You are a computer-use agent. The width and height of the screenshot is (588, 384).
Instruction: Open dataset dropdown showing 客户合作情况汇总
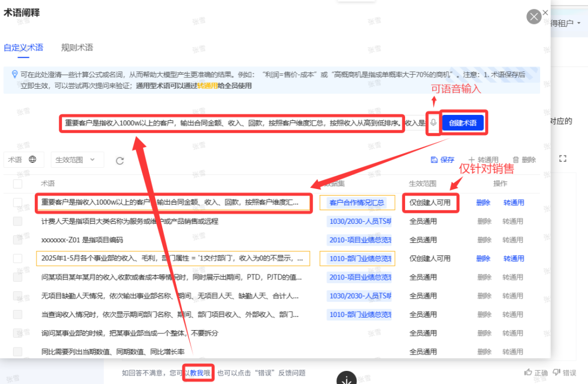(x=357, y=203)
